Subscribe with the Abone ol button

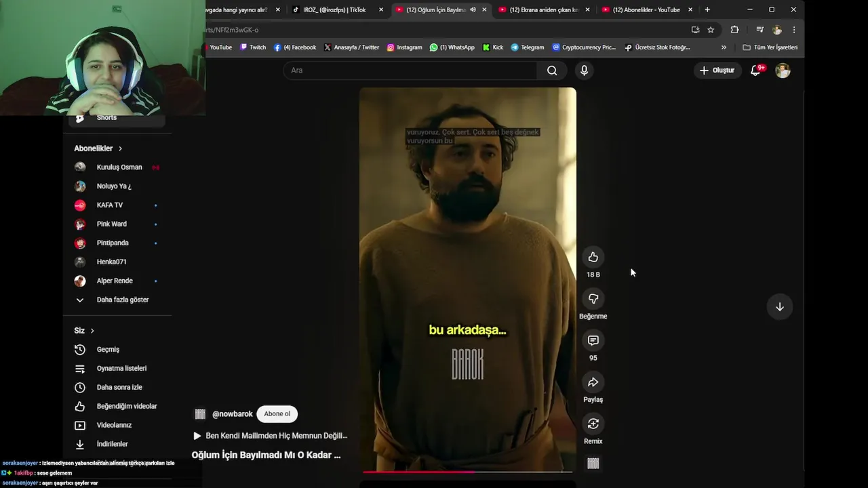(277, 414)
